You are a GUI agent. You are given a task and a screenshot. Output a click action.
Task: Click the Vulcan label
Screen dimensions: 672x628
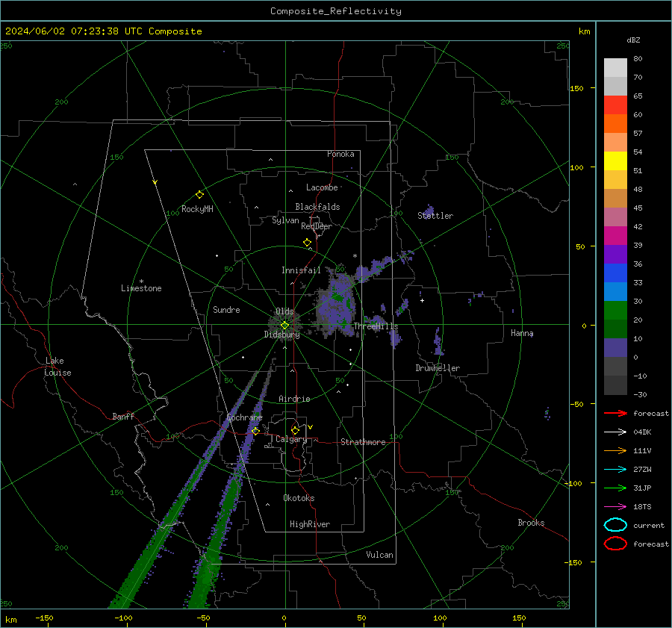click(379, 555)
